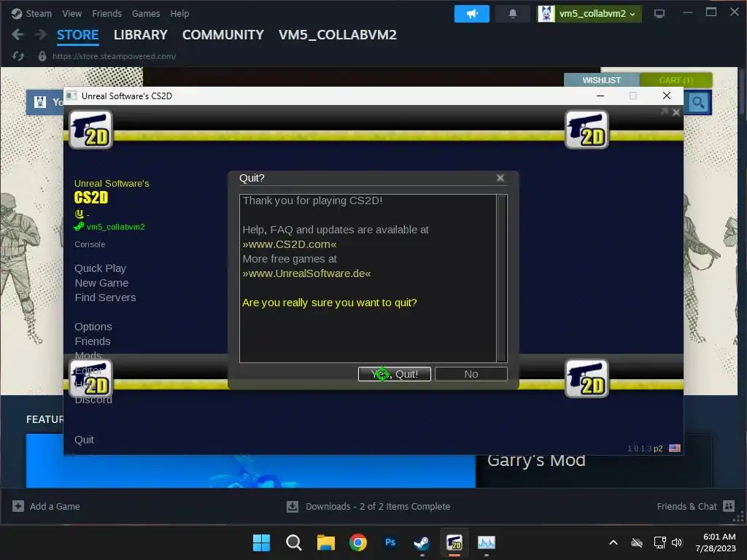Screen dimensions: 747x560
Task: Click the US flag language icon in CS2D
Action: (675, 448)
